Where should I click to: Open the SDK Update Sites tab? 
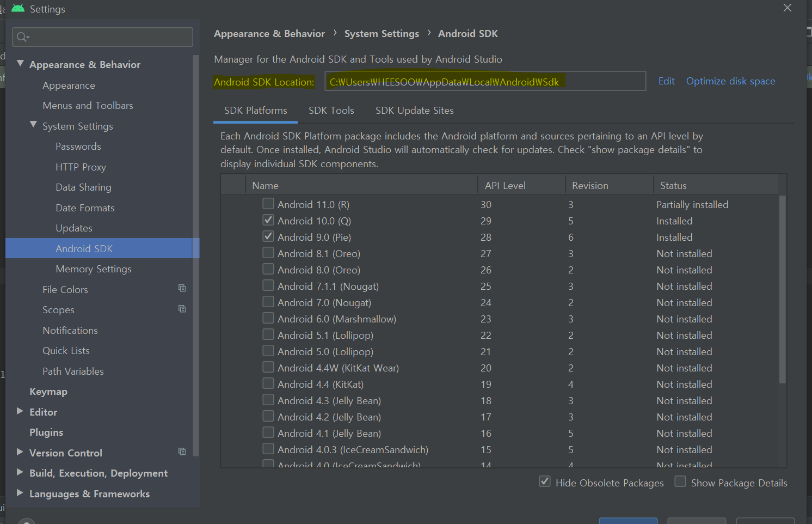click(415, 111)
